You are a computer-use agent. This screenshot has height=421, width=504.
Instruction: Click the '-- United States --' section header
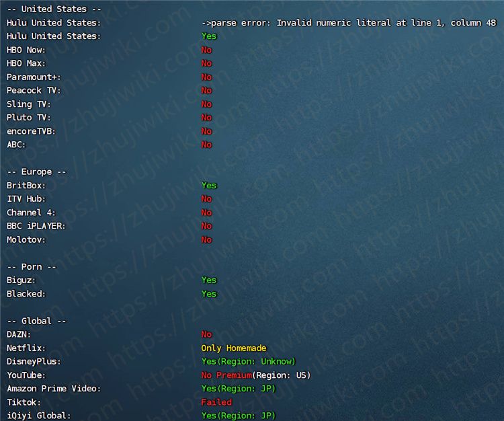pos(54,9)
